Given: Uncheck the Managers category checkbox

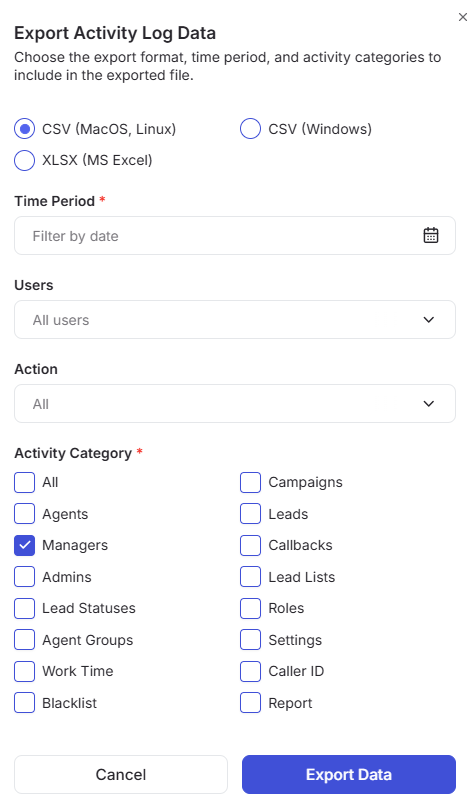Looking at the screenshot, I should [24, 546].
